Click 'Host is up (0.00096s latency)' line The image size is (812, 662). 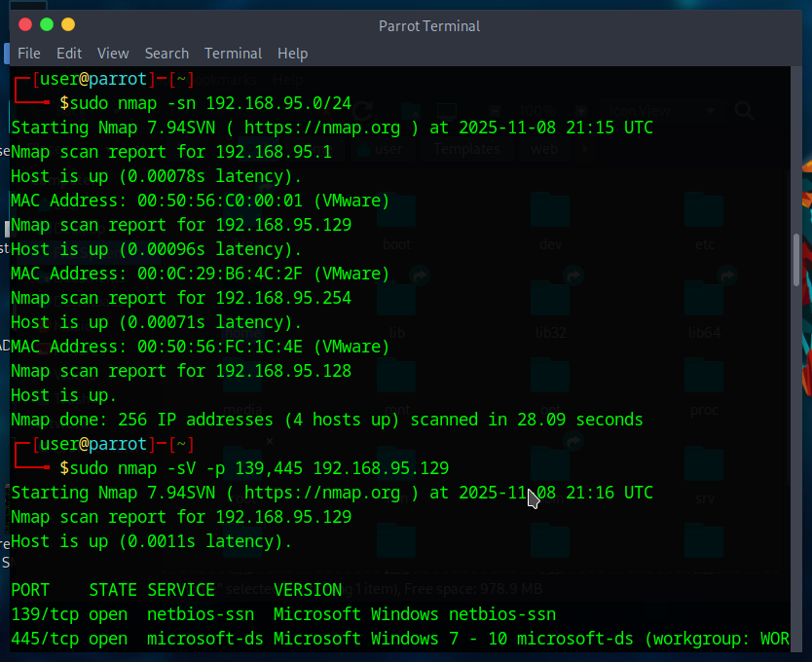click(x=157, y=249)
